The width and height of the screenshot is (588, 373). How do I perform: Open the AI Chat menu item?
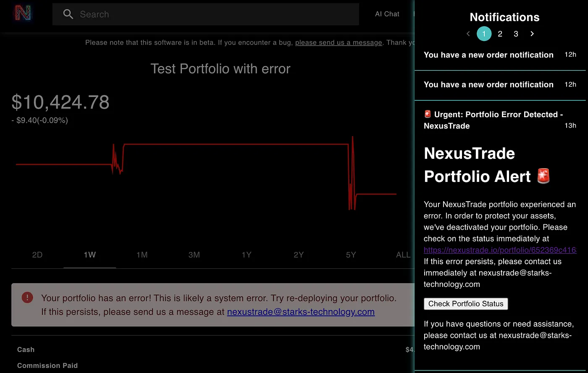pos(387,14)
